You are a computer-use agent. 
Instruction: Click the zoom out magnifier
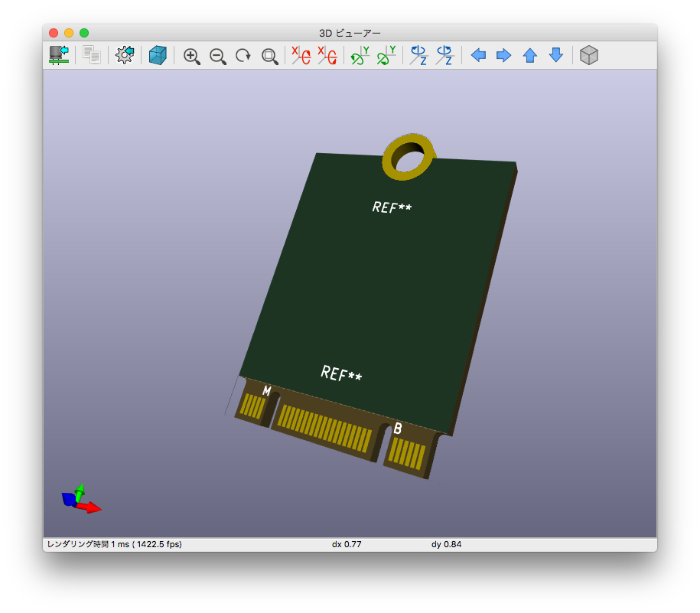click(218, 56)
